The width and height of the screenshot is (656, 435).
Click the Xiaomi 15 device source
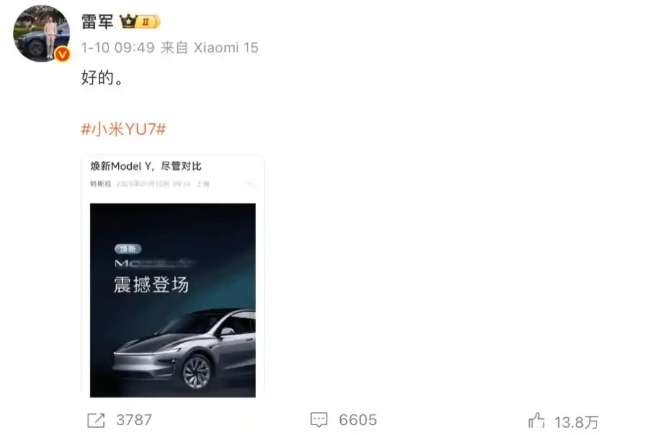click(226, 48)
